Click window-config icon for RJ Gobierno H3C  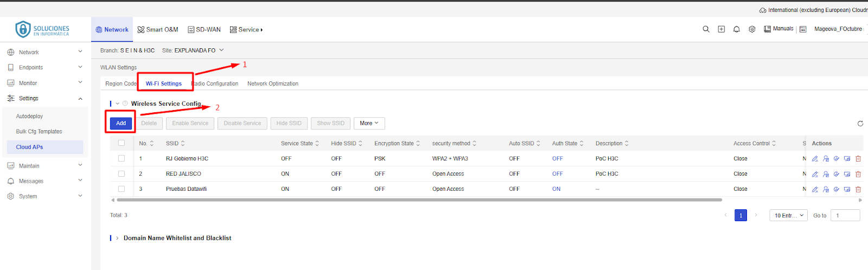click(847, 159)
